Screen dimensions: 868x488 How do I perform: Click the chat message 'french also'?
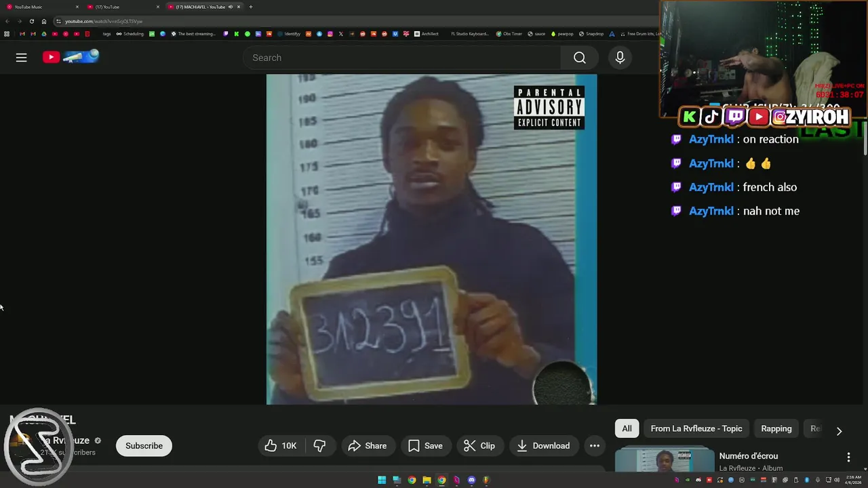pyautogui.click(x=770, y=187)
